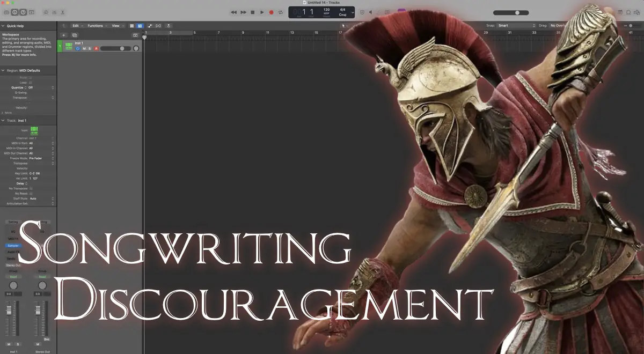
Task: Collapse the Quick Help section
Action: [x=3, y=26]
